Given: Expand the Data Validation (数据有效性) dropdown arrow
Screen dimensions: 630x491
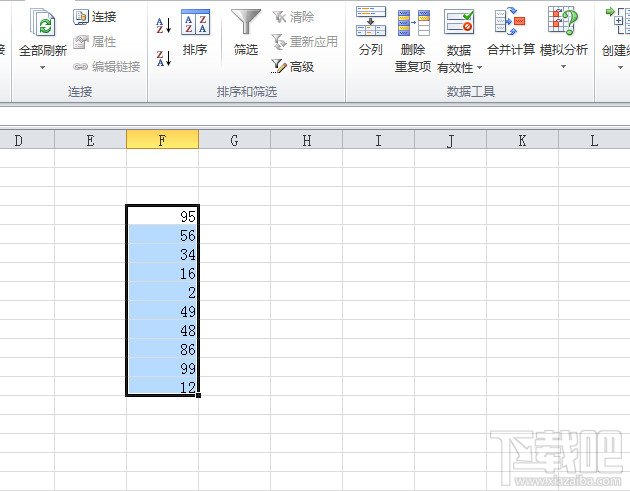Looking at the screenshot, I should [479, 68].
